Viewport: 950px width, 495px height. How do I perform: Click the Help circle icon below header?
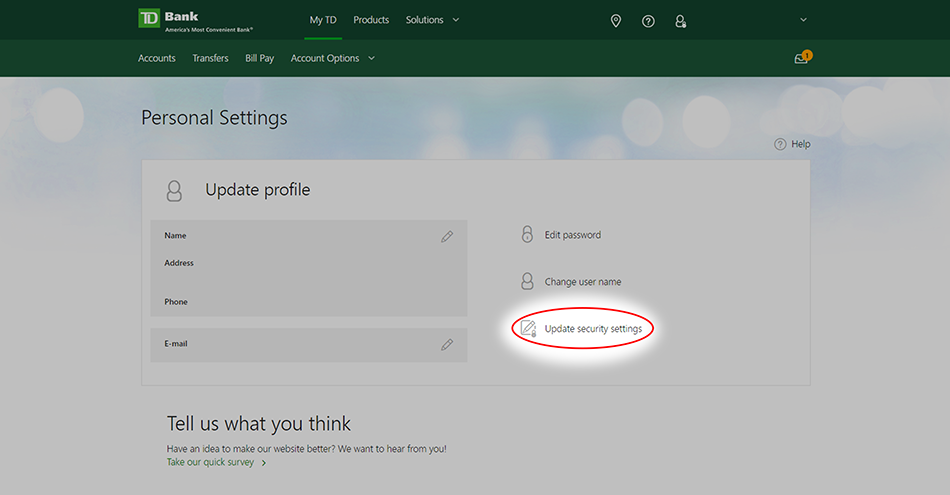pos(780,144)
